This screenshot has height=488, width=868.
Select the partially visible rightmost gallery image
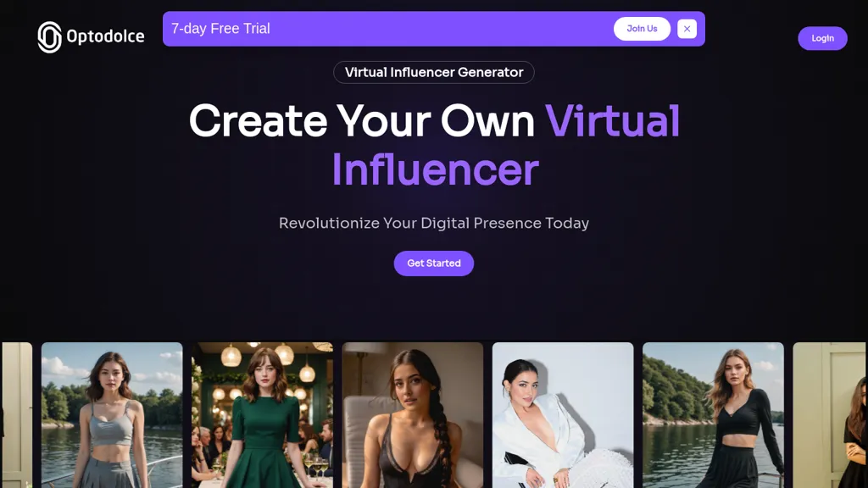831,415
